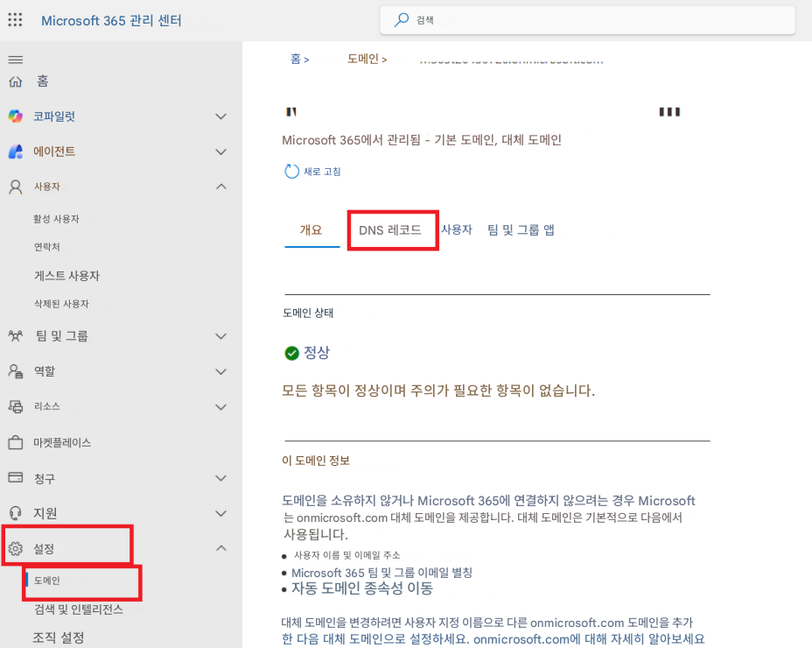Click the 정상 status text
This screenshot has height=648, width=812.
(x=317, y=353)
